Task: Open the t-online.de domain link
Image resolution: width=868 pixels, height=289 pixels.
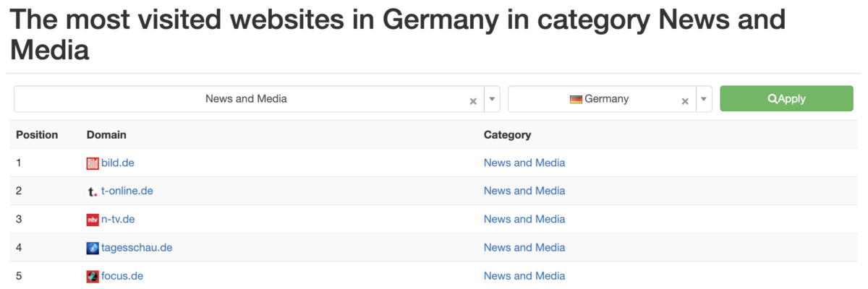Action: [127, 191]
